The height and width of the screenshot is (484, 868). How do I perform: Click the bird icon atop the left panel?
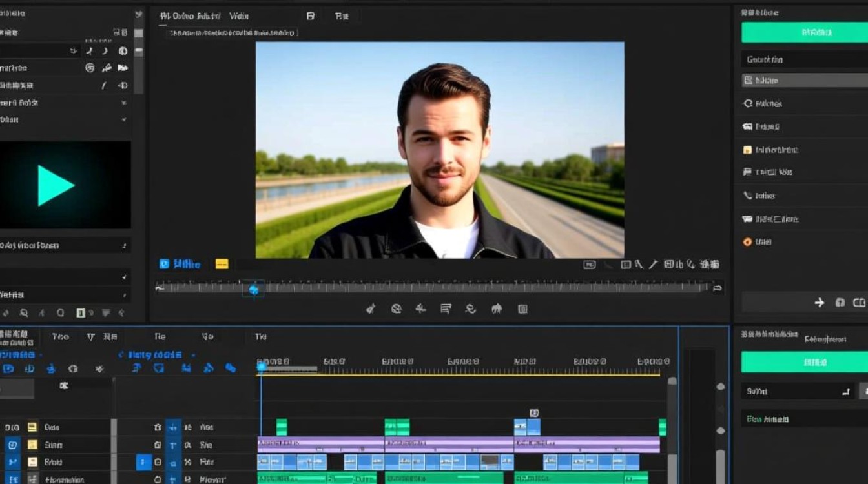138,14
